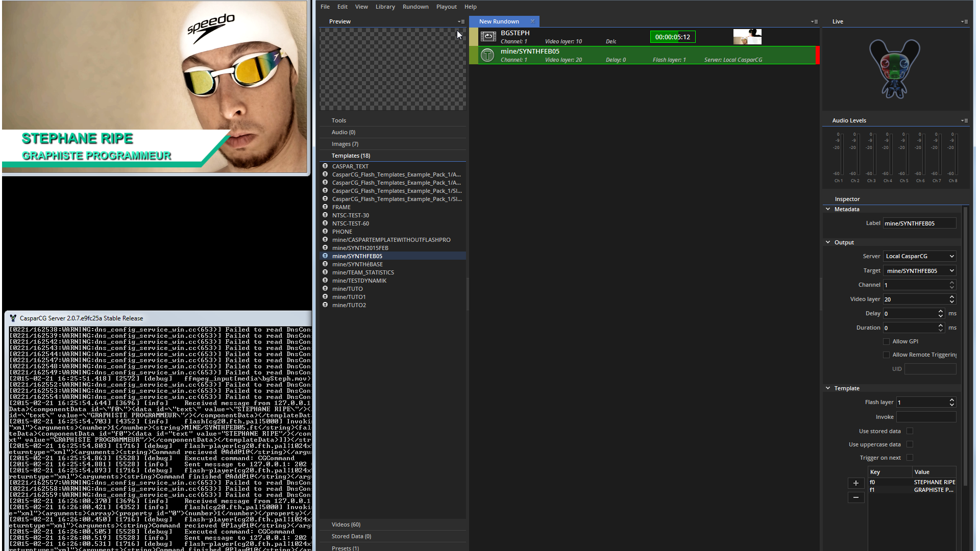The image size is (980, 551).
Task: Enable the Allow Remote Triggering checkbox
Action: (x=887, y=355)
